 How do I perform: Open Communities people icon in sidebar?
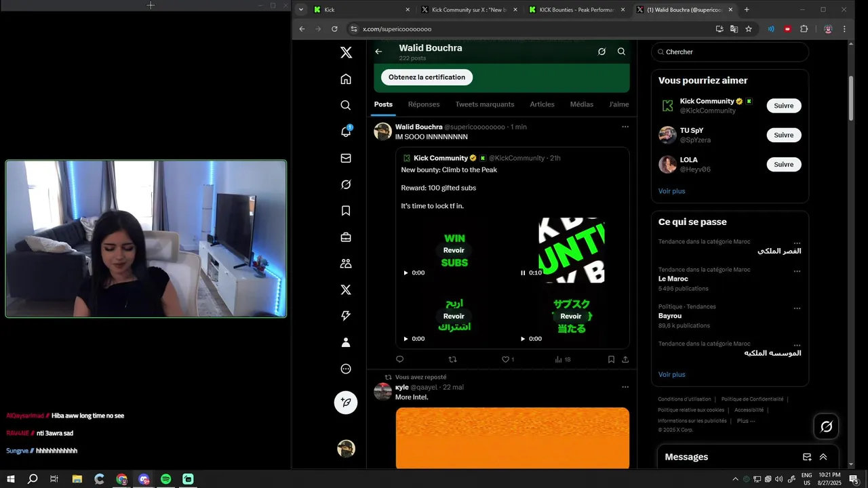346,264
